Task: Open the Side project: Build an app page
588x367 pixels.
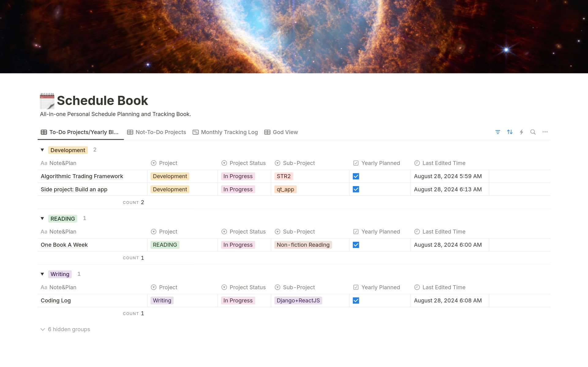Action: coord(74,189)
